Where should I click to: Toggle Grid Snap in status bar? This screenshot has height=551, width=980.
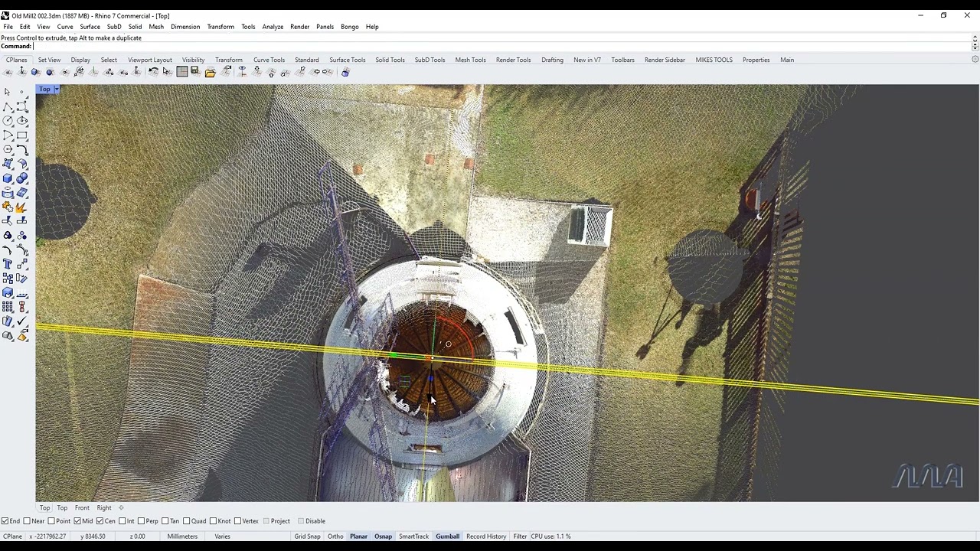tap(307, 536)
